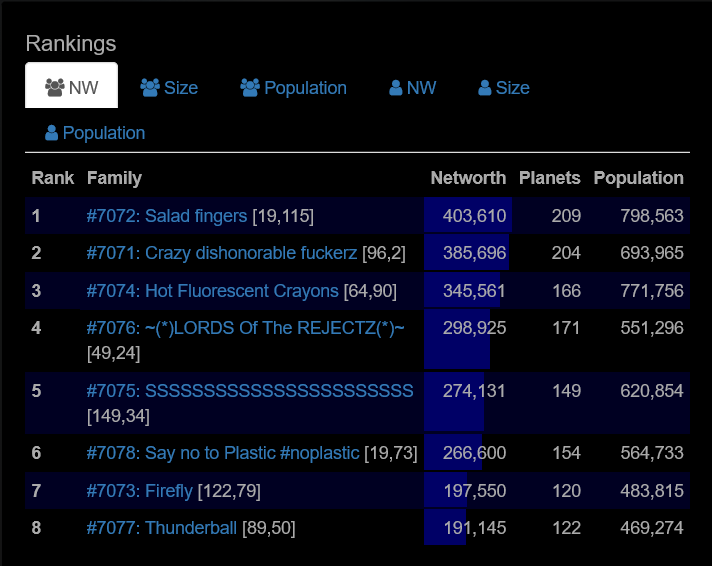Click the networth bar showing 403,610
The image size is (712, 566).
click(x=468, y=216)
